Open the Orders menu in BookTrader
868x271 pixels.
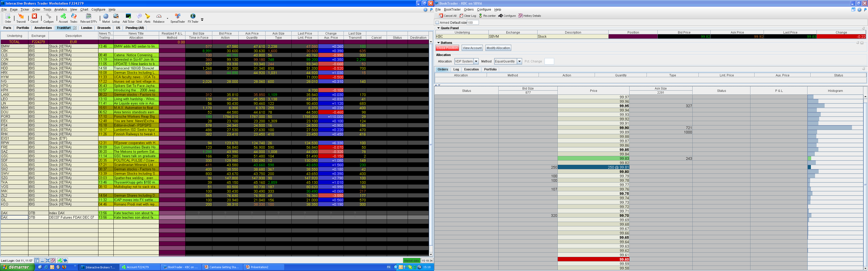coord(469,10)
